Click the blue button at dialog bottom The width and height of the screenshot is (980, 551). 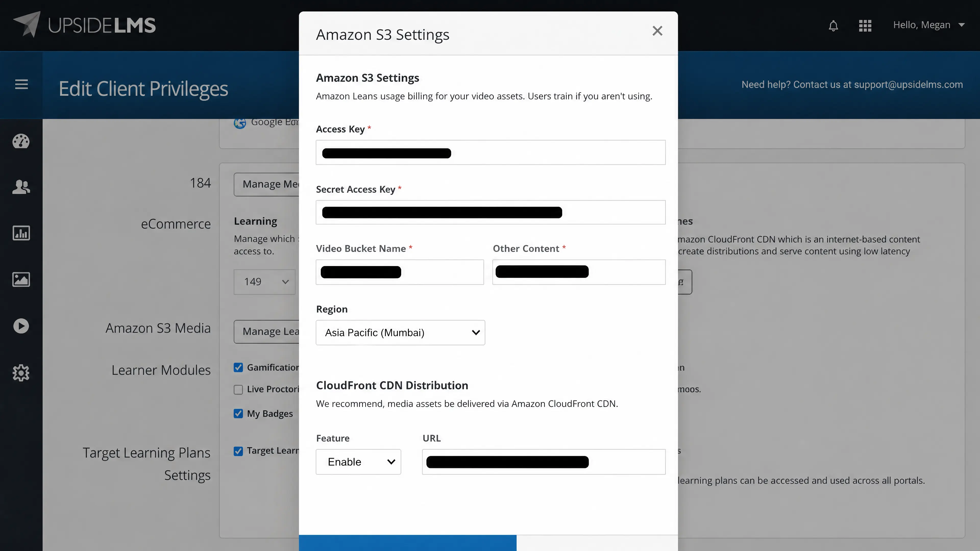click(x=408, y=543)
